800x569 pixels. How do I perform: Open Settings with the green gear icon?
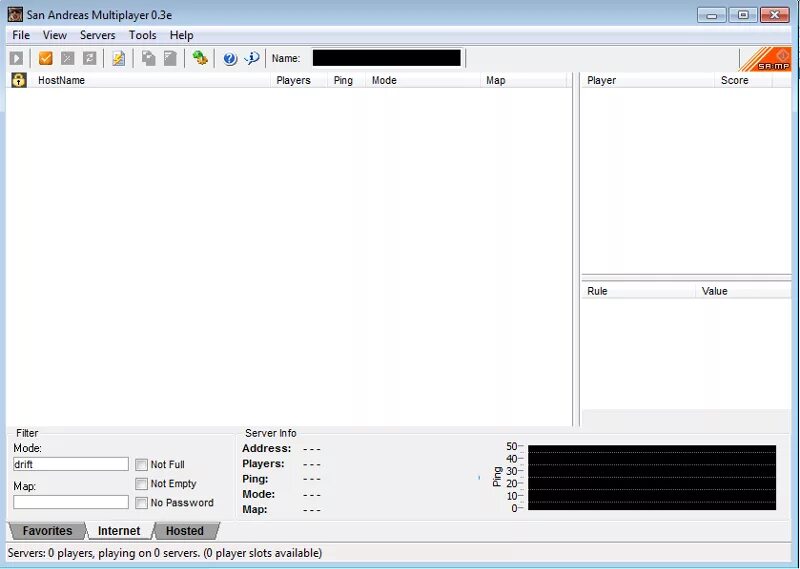pos(200,58)
